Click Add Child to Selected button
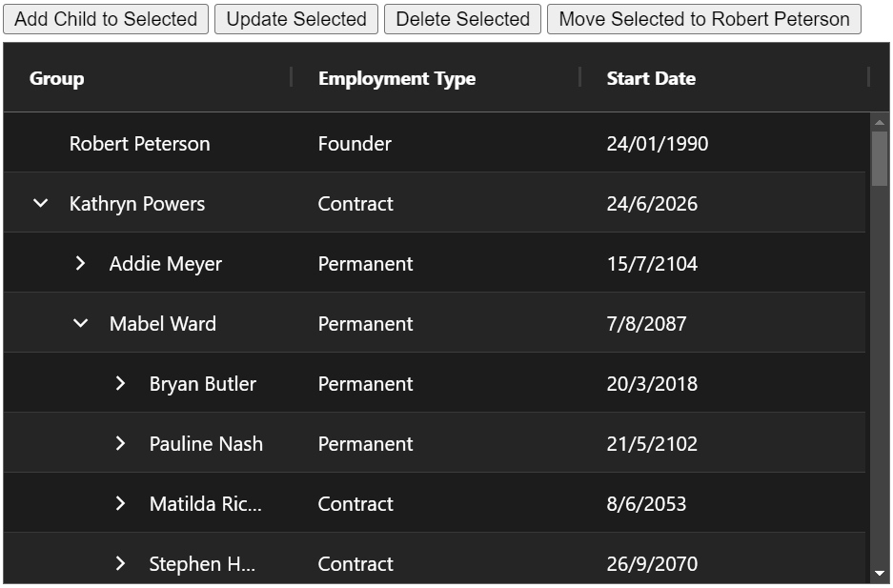This screenshot has width=893, height=588. click(106, 19)
